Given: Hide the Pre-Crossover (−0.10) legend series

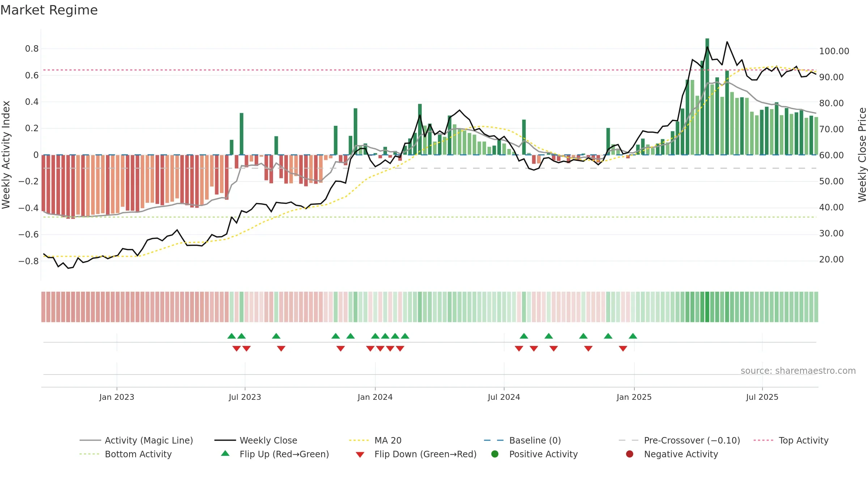Looking at the screenshot, I should (679, 440).
